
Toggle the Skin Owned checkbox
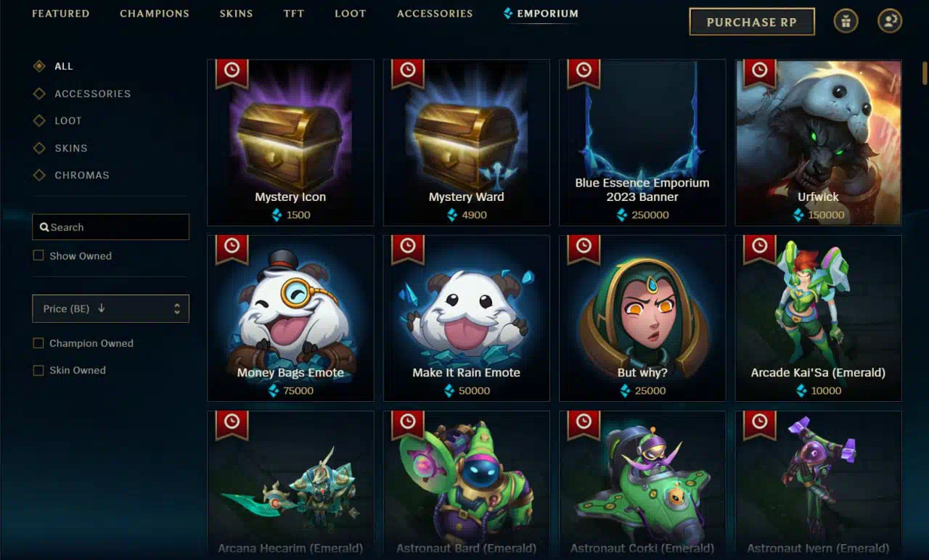coord(38,370)
